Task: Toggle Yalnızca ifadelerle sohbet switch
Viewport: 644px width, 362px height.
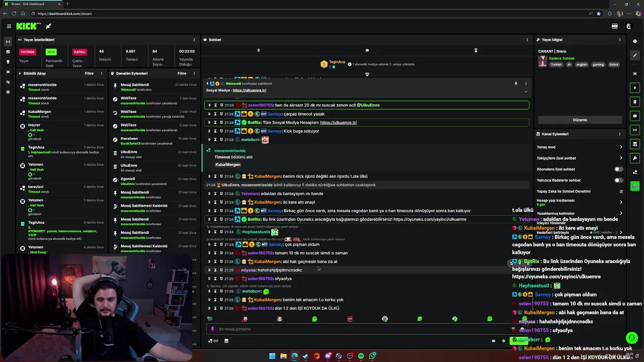Action: [x=618, y=180]
